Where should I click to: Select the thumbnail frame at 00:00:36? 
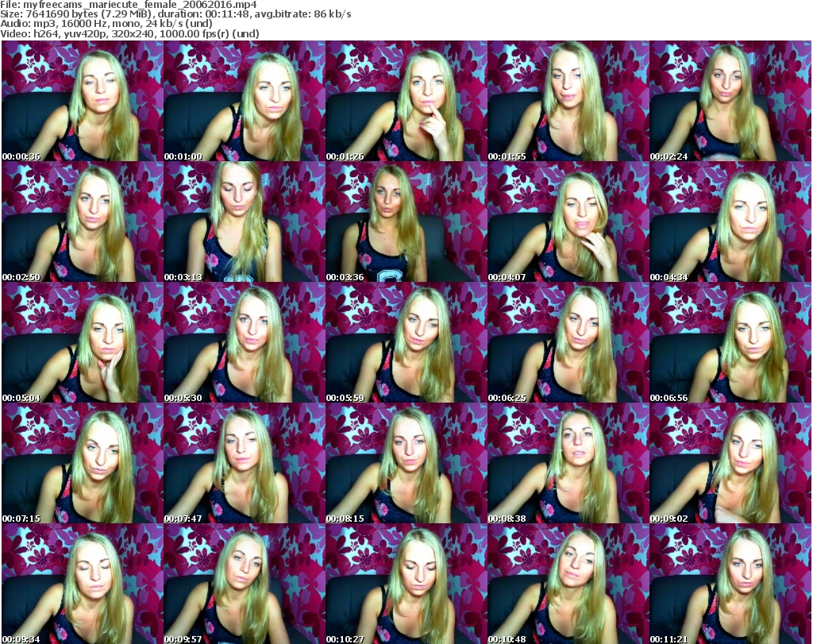83,101
